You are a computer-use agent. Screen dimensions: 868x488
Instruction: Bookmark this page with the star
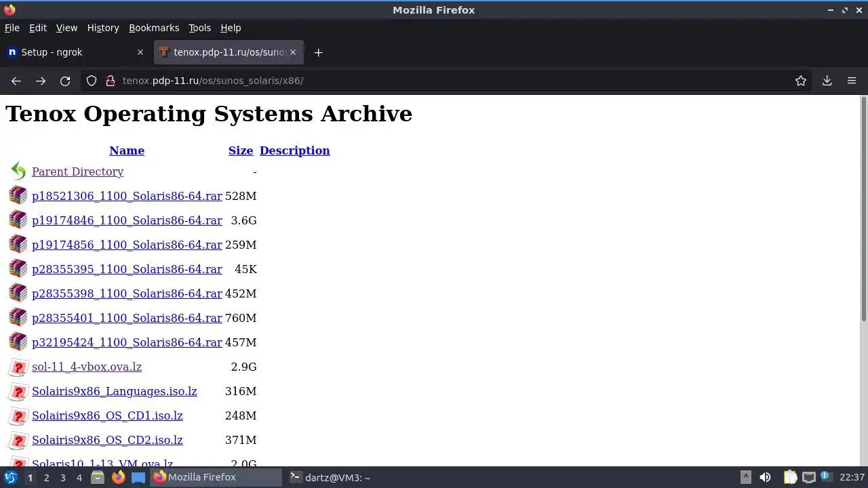[x=801, y=81]
